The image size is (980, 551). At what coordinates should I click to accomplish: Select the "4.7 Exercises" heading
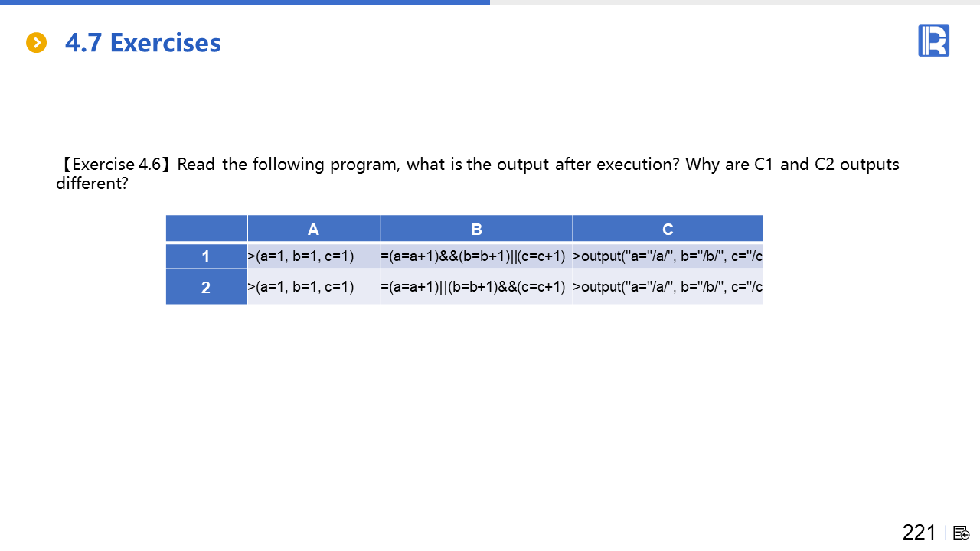[142, 43]
